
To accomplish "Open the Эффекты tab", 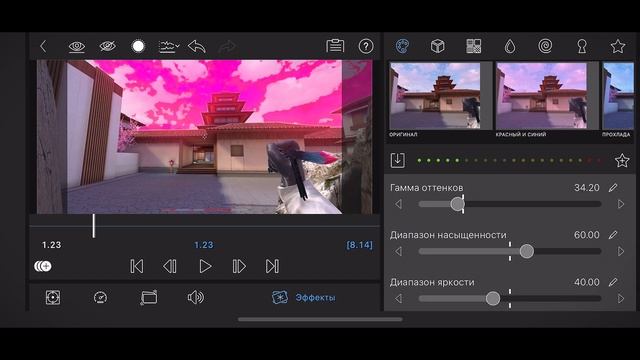I will pyautogui.click(x=304, y=298).
